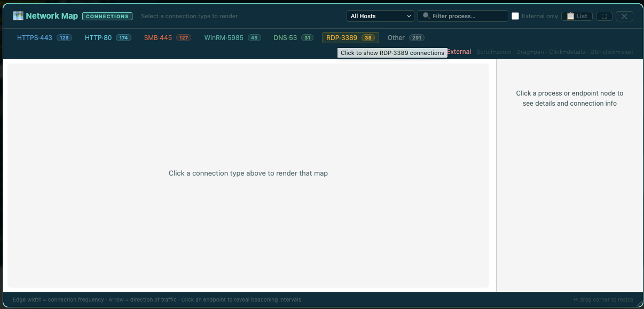Switch to List view
644x309 pixels.
coord(577,16)
